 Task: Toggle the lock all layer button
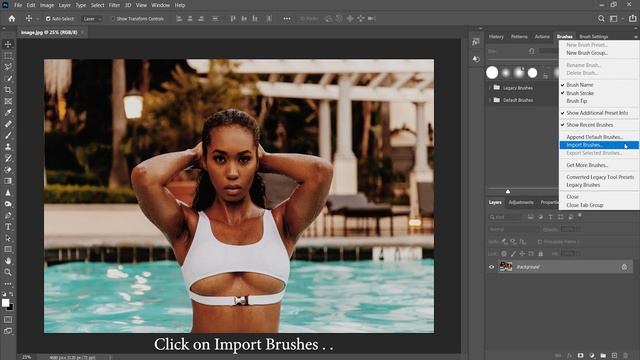[x=540, y=254]
